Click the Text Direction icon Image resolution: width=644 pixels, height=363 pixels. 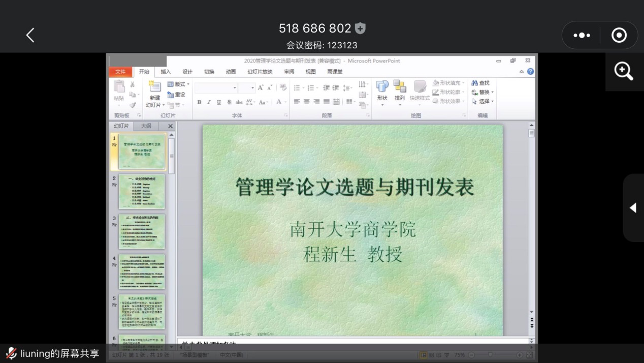coord(363,84)
